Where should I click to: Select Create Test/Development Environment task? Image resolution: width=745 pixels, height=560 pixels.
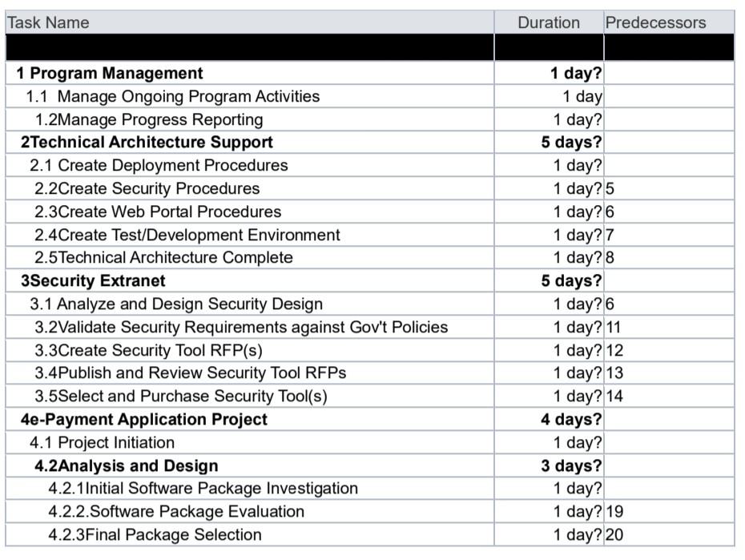[187, 235]
